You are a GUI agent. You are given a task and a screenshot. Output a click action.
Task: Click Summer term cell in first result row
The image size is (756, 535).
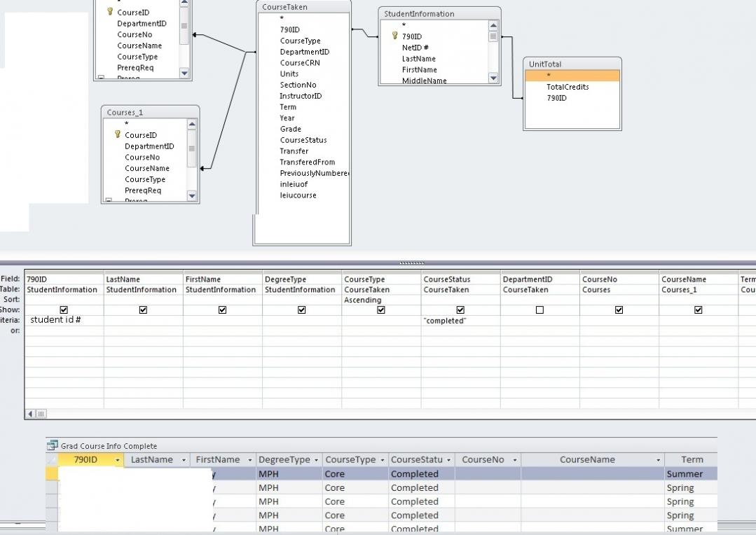point(691,474)
